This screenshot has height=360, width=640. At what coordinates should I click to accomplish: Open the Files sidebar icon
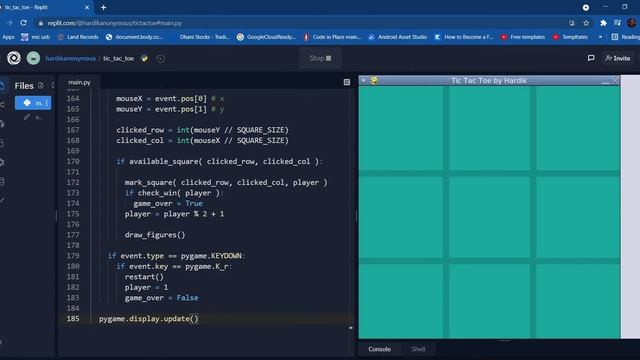(2, 85)
